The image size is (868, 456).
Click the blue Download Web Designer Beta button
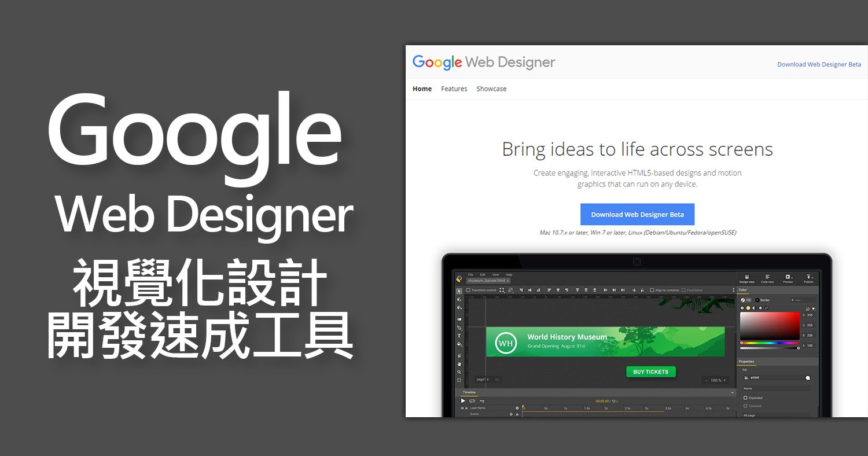point(637,214)
